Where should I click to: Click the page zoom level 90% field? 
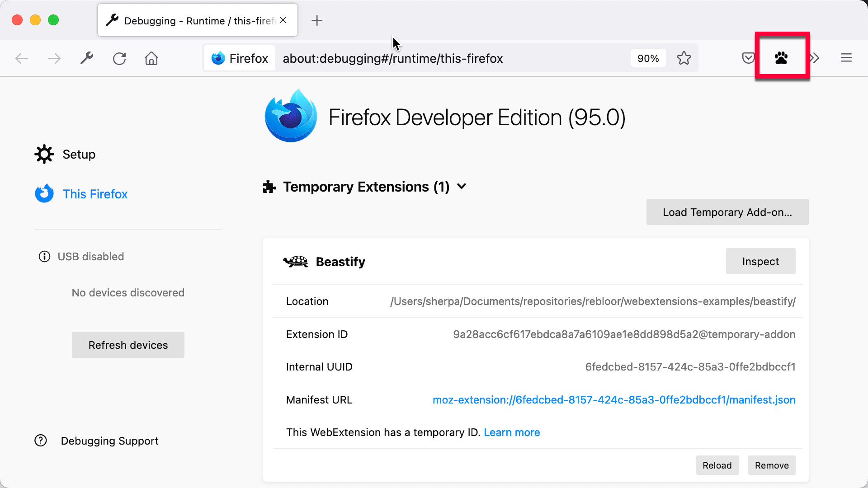click(648, 58)
